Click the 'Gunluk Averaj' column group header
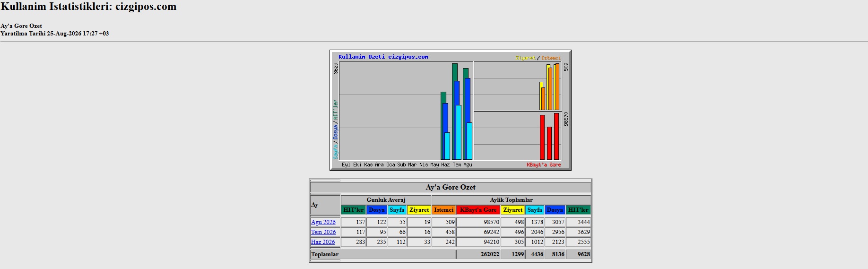Image resolution: width=868 pixels, height=269 pixels. pyautogui.click(x=386, y=200)
